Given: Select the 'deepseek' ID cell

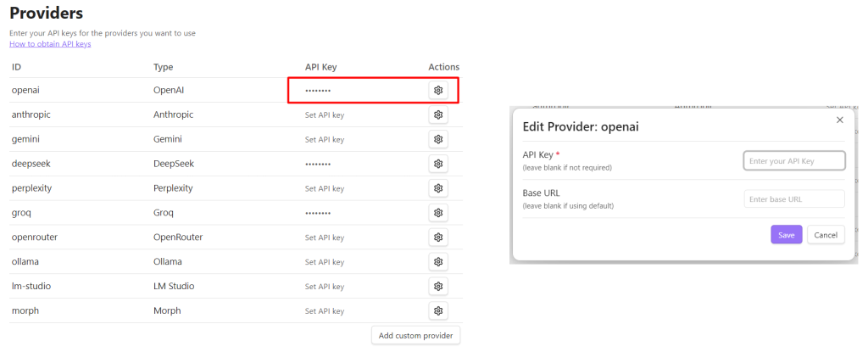Looking at the screenshot, I should click(30, 164).
